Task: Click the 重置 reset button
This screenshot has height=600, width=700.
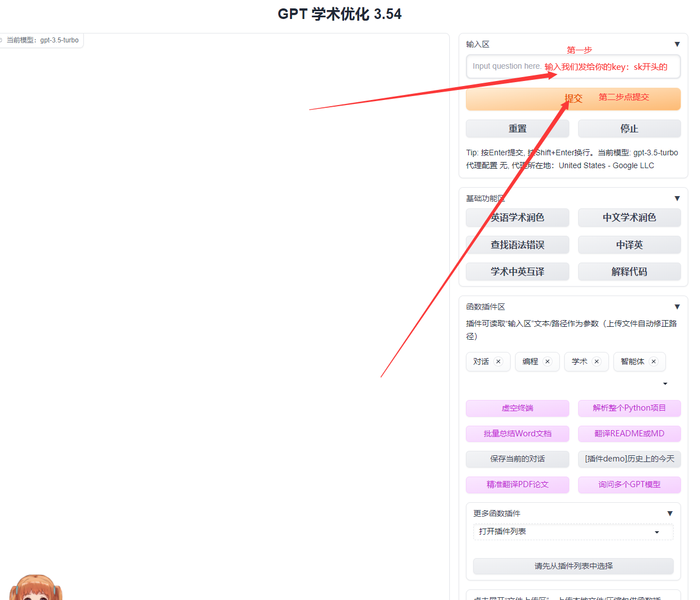Action: pyautogui.click(x=517, y=128)
